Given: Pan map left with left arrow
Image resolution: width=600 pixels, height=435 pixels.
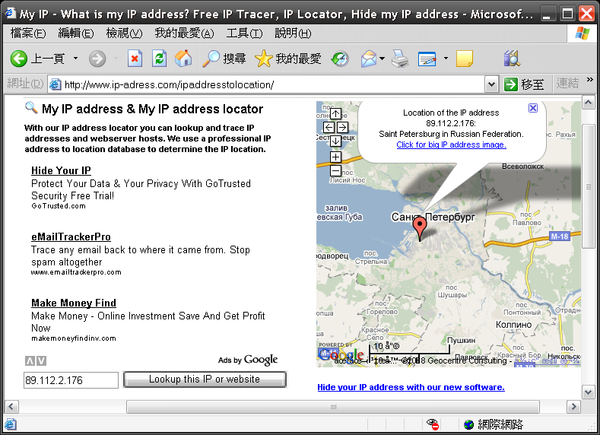Looking at the screenshot, I should 329,127.
